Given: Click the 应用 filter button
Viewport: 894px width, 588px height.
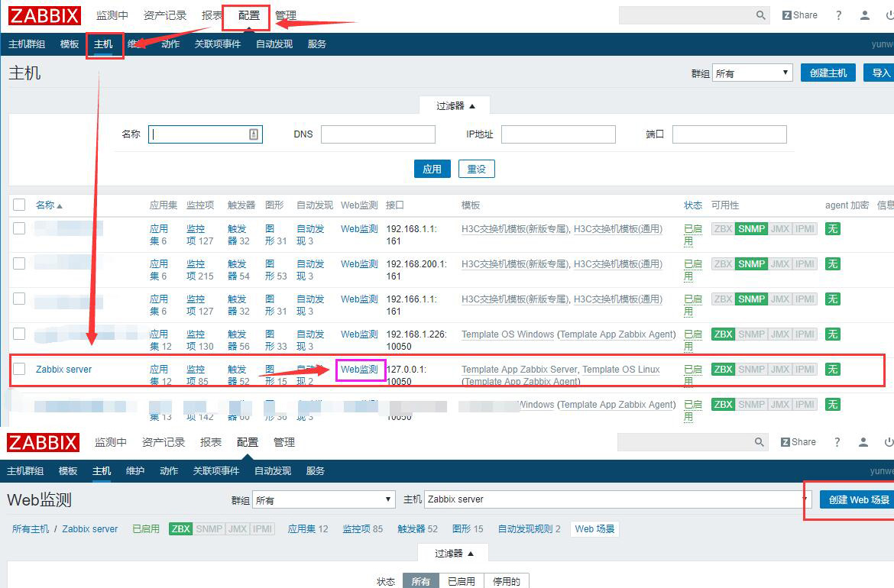Looking at the screenshot, I should point(432,169).
